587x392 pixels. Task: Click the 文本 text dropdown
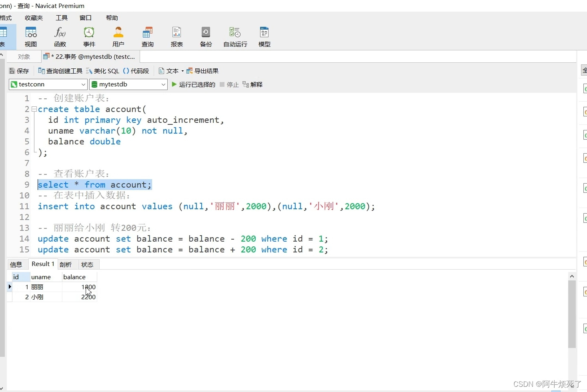coord(171,71)
